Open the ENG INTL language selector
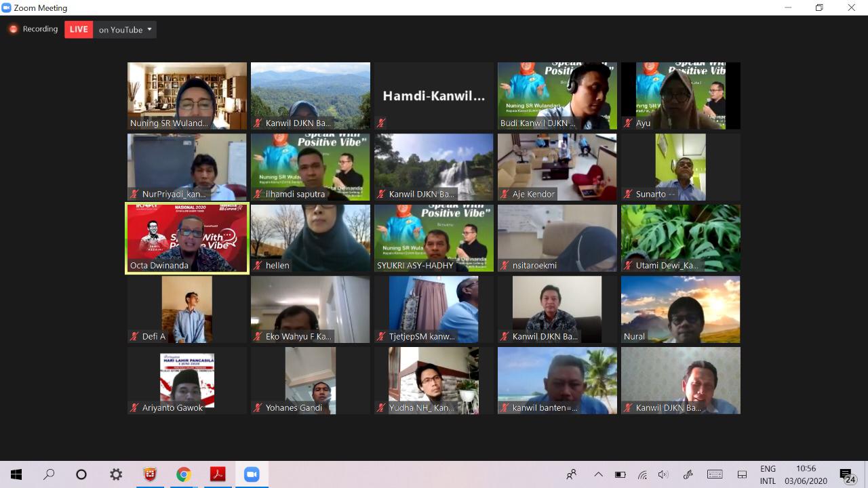Viewport: 868px width, 488px height. click(768, 474)
